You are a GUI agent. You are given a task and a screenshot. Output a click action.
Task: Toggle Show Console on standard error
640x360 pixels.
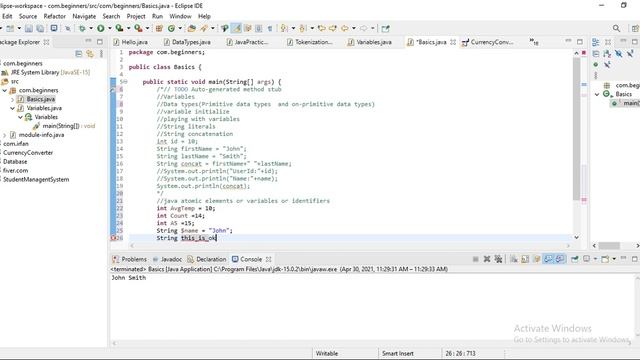[x=560, y=259]
